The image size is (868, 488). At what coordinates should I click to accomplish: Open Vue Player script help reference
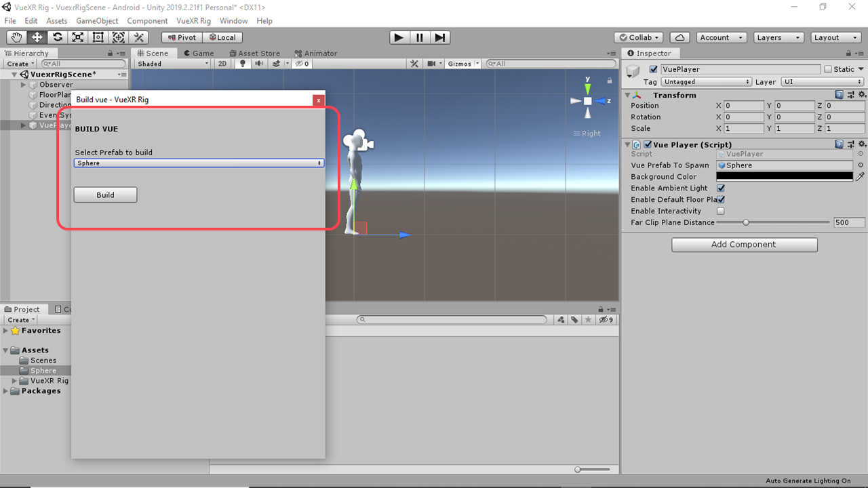click(x=840, y=144)
